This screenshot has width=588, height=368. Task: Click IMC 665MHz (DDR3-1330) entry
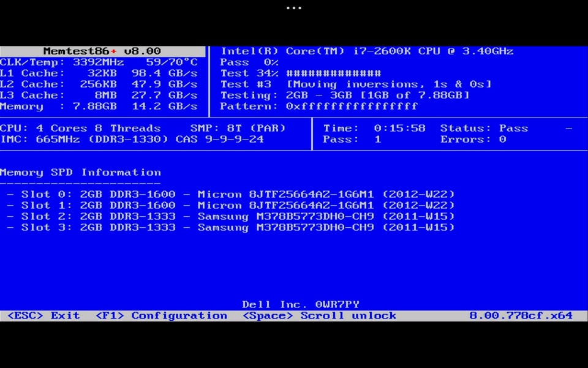pos(84,140)
